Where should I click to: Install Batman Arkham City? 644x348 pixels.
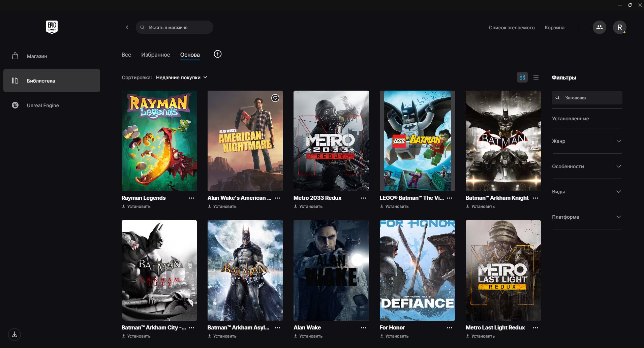(x=136, y=336)
